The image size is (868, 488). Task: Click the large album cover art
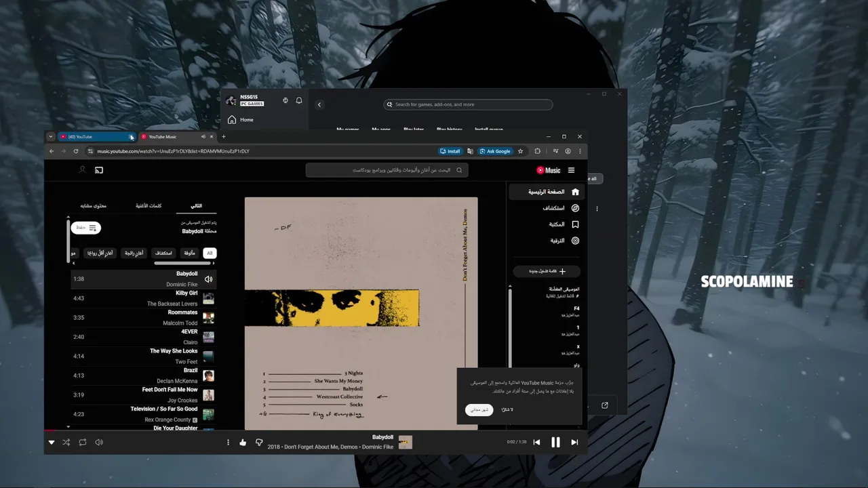[361, 313]
